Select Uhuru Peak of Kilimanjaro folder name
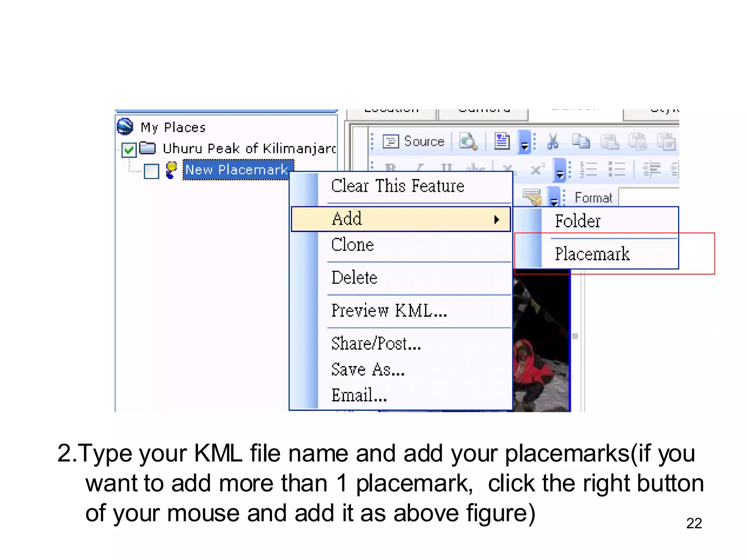 (x=249, y=148)
